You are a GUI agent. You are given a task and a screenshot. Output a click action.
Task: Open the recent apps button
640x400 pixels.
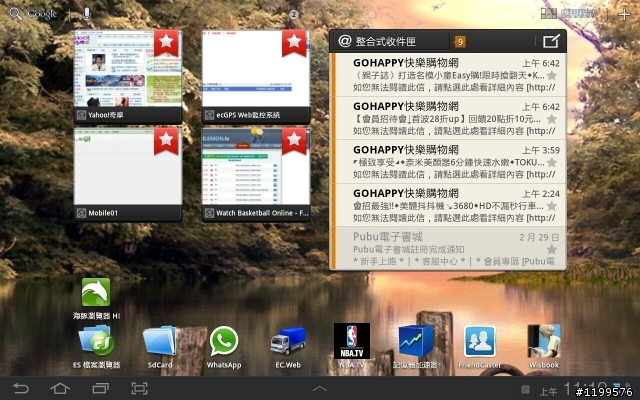100,388
